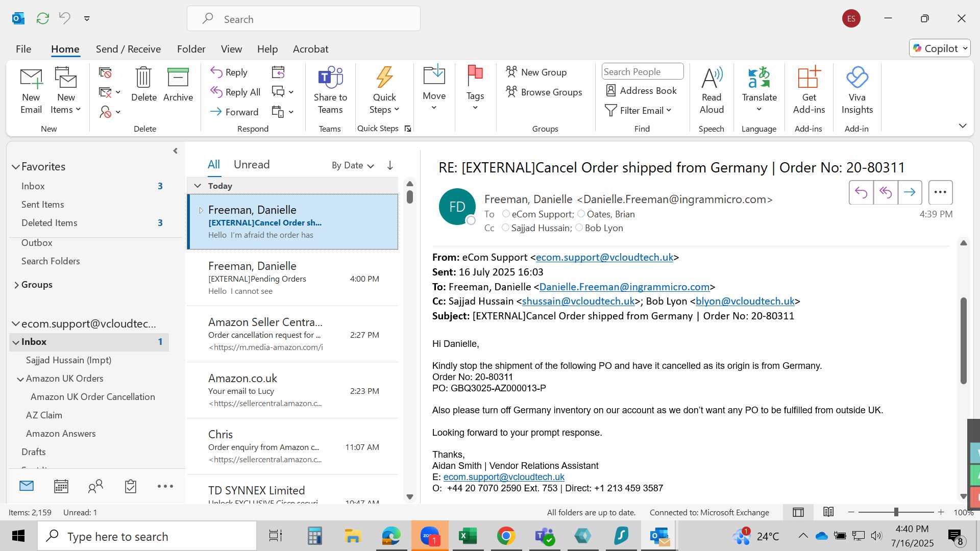Open the Tags flag menu
The image size is (980, 551).
[x=475, y=89]
